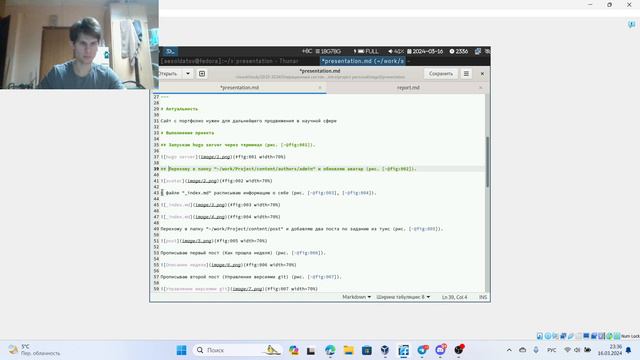
Task: Select *presentation.md window in the bar
Action: click(x=362, y=61)
